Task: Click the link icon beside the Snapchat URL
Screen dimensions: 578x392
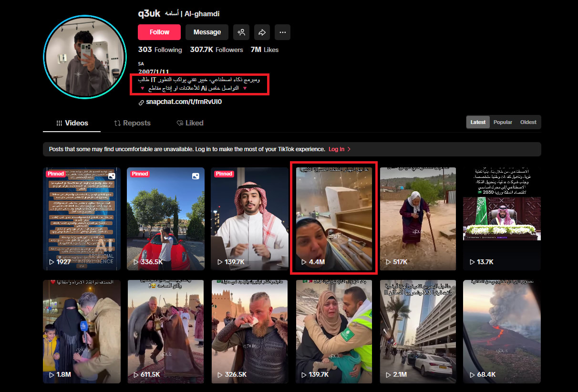Action: click(x=141, y=102)
